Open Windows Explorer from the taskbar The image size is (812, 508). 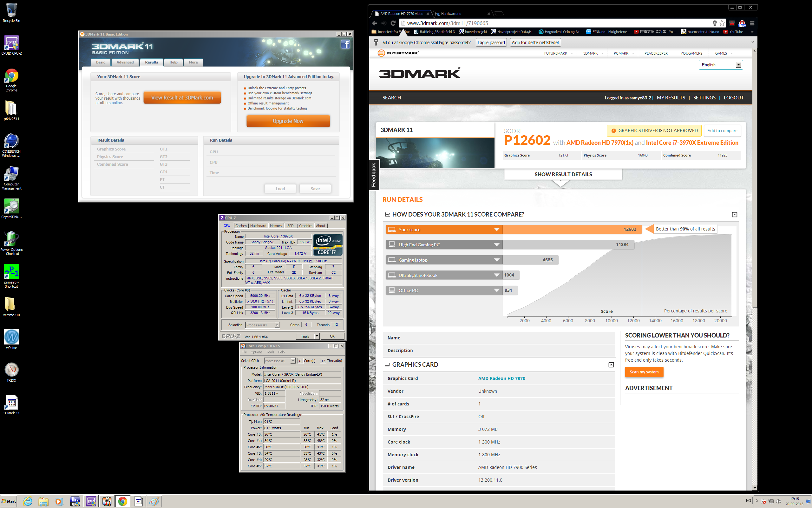[43, 502]
